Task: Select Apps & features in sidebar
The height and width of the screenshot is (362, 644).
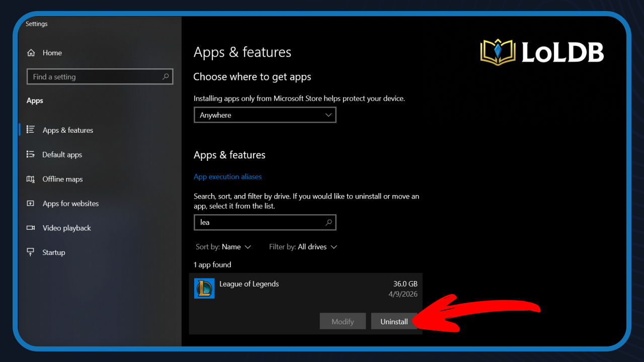Action: pyautogui.click(x=67, y=130)
